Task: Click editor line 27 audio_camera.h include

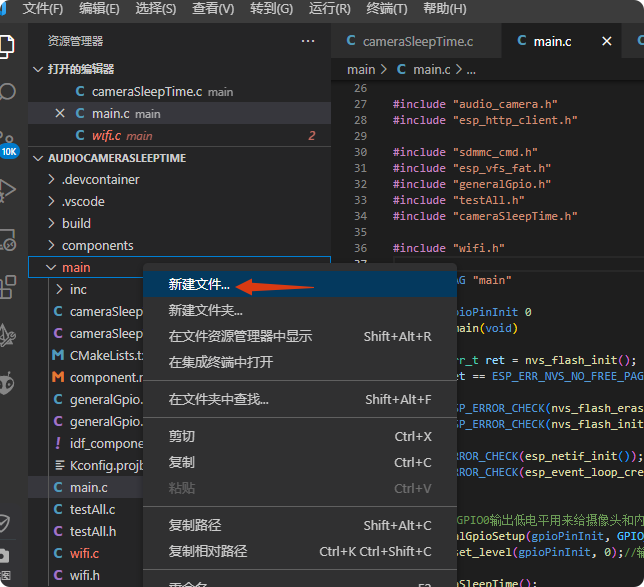Action: [x=475, y=104]
